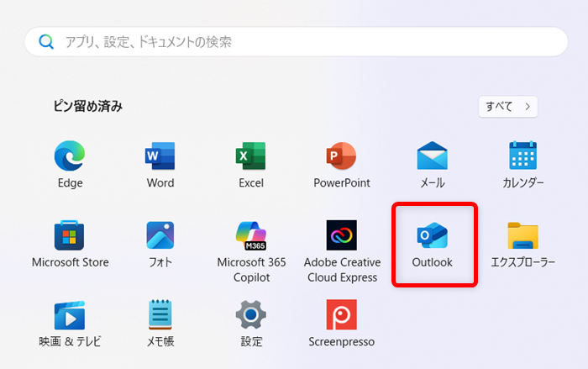Open Adobe Creative Cloud Express
This screenshot has width=588, height=369.
tap(342, 236)
